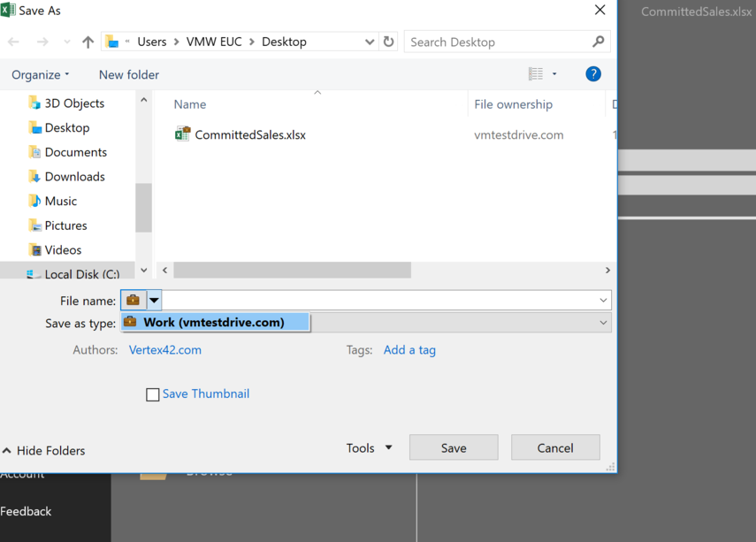
Task: Click the change view layout icon
Action: click(x=536, y=74)
